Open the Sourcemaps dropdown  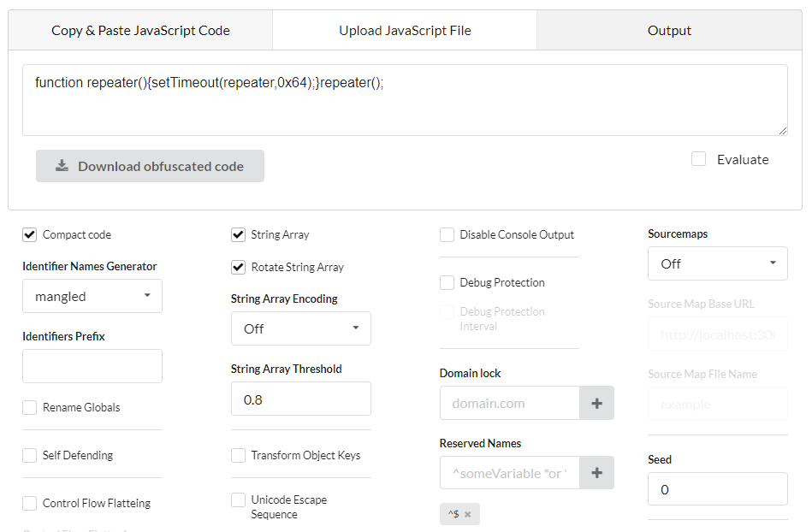point(718,263)
